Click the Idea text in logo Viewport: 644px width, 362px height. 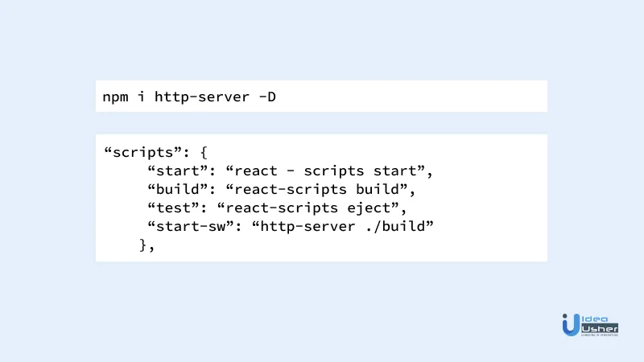595,319
